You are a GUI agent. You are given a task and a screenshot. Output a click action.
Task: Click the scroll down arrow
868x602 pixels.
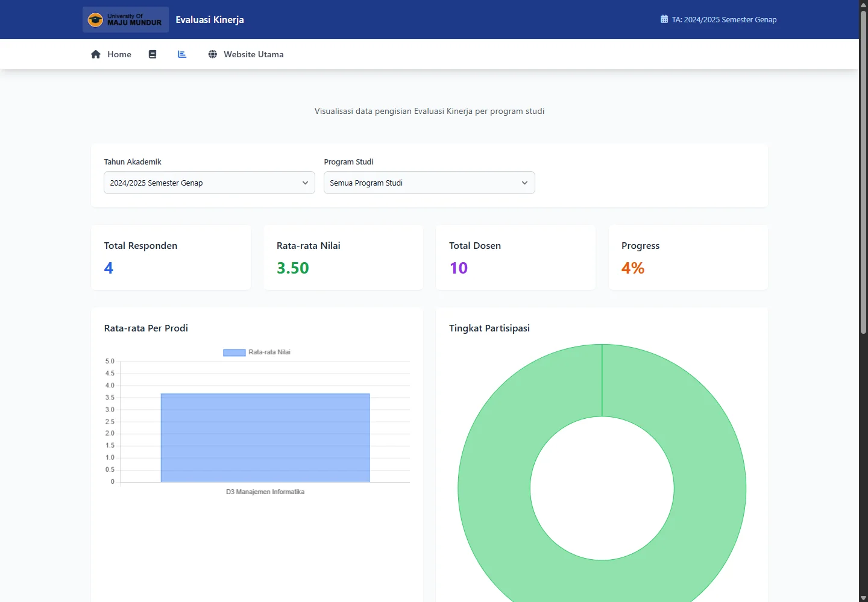click(863, 597)
